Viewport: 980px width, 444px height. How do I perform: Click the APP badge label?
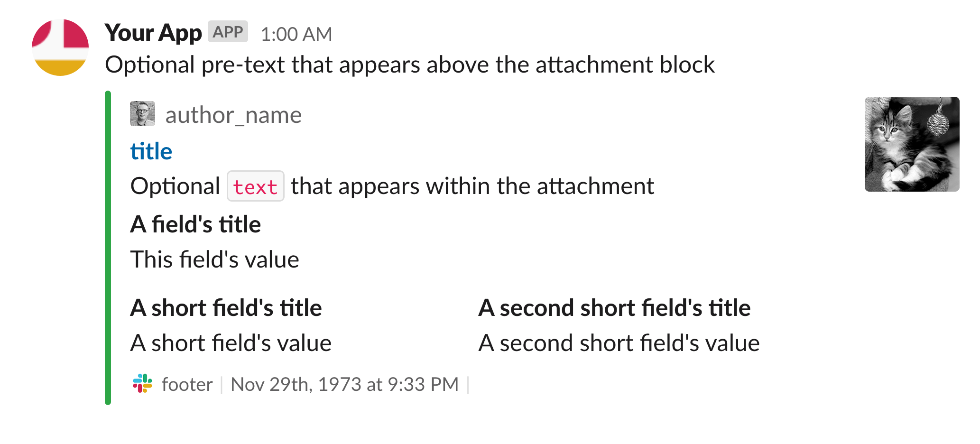229,32
